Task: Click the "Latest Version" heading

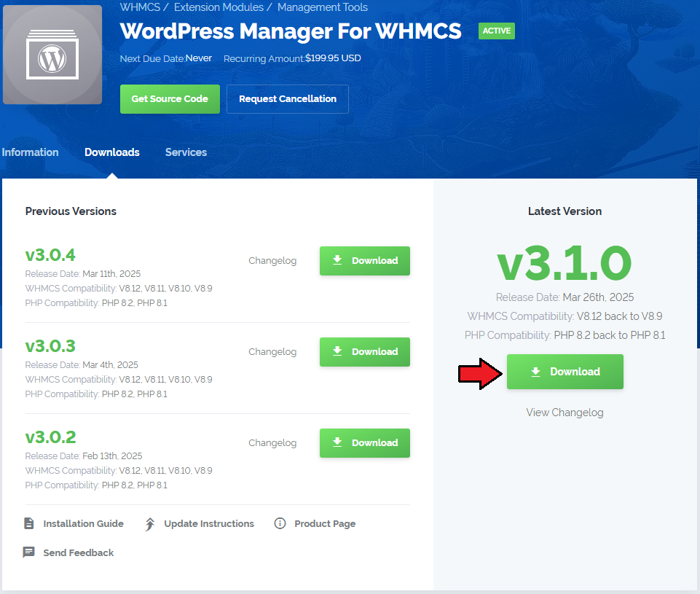Action: tap(565, 211)
